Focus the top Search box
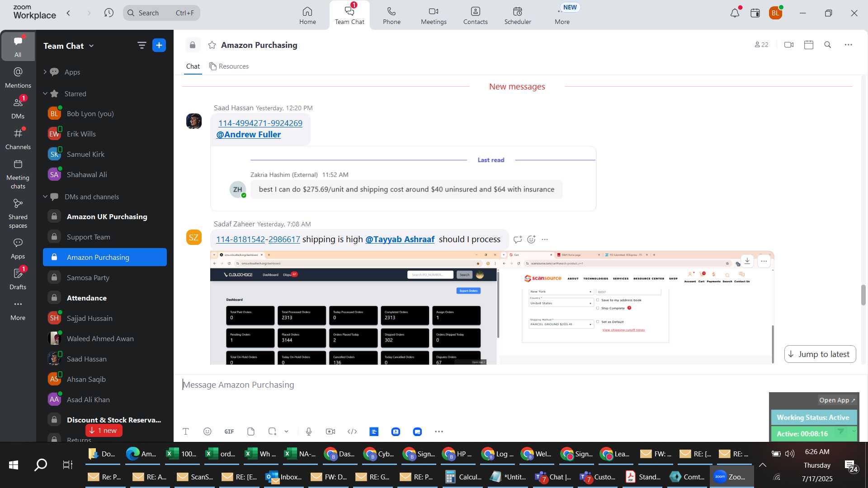 pos(161,13)
